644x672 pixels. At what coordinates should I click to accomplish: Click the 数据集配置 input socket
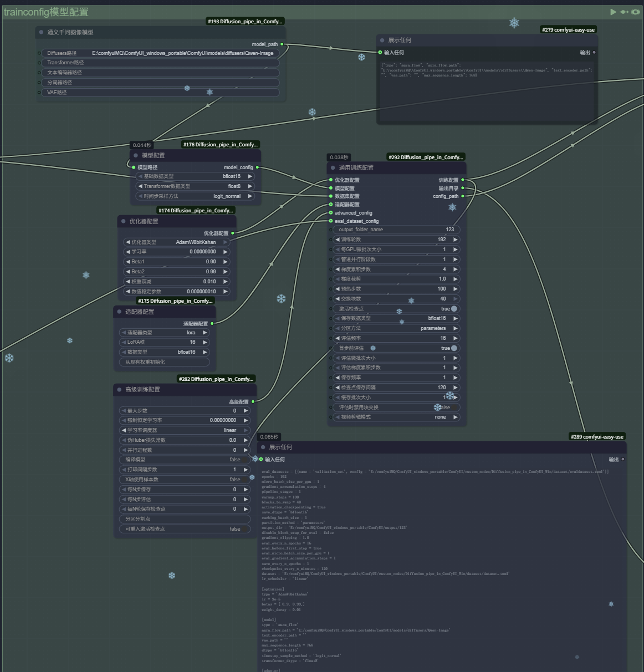331,196
